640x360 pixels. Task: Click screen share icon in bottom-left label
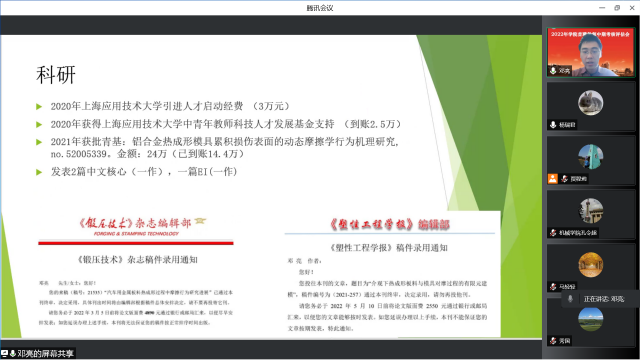(4, 353)
